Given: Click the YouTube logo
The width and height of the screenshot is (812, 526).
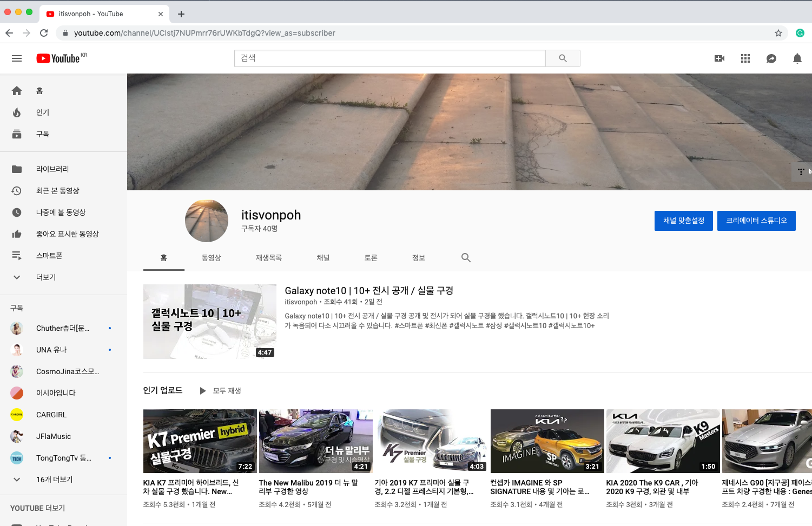Looking at the screenshot, I should (x=58, y=58).
